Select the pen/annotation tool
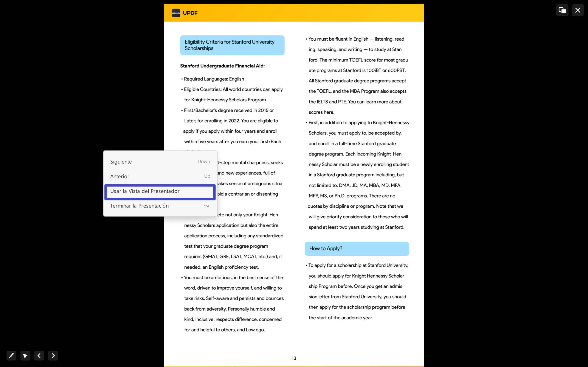The height and width of the screenshot is (367, 588). [x=11, y=355]
